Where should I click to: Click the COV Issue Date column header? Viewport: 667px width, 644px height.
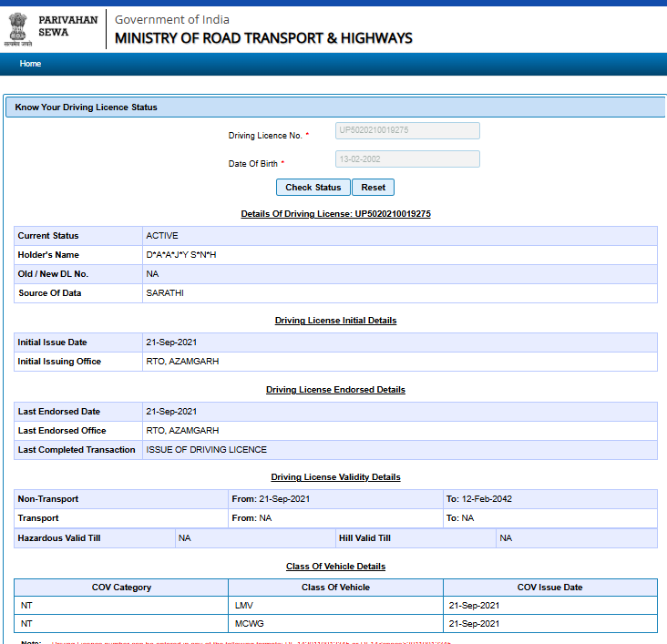(549, 588)
